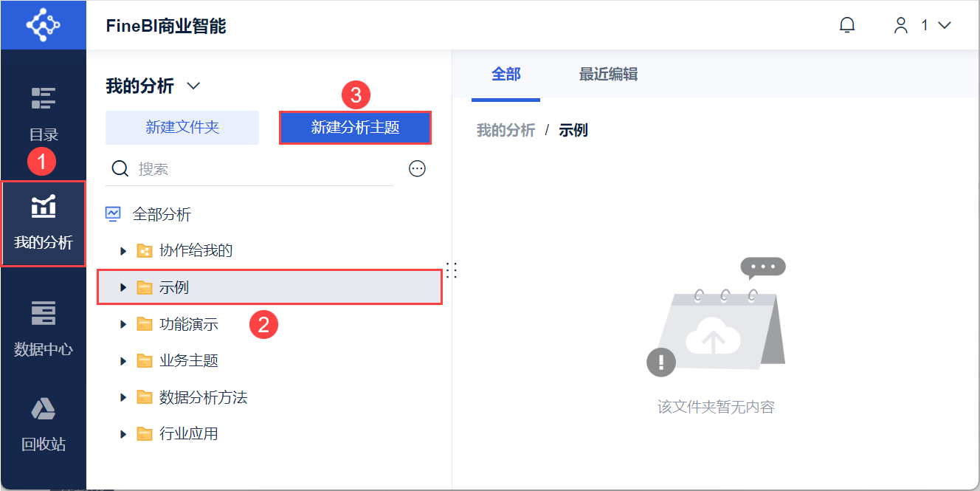Switch to the 最近编辑 tab
This screenshot has height=491, width=980.
click(x=608, y=74)
